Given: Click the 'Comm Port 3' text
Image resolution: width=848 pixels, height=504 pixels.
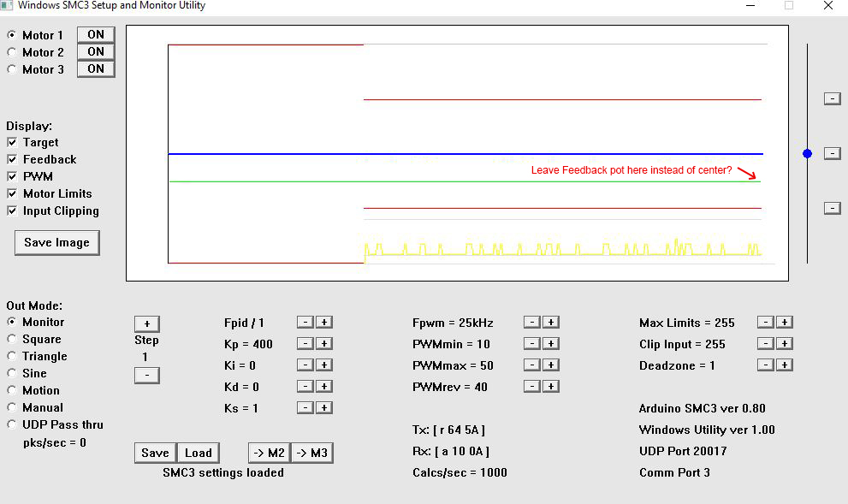Looking at the screenshot, I should [x=674, y=472].
